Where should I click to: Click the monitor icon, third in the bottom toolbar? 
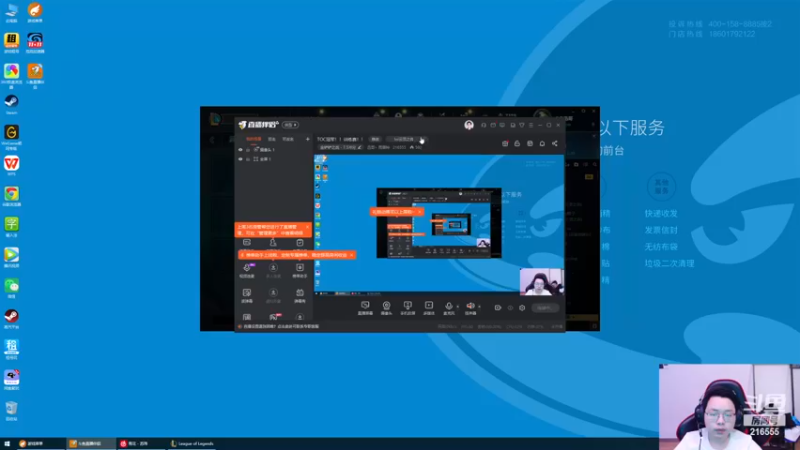407,308
